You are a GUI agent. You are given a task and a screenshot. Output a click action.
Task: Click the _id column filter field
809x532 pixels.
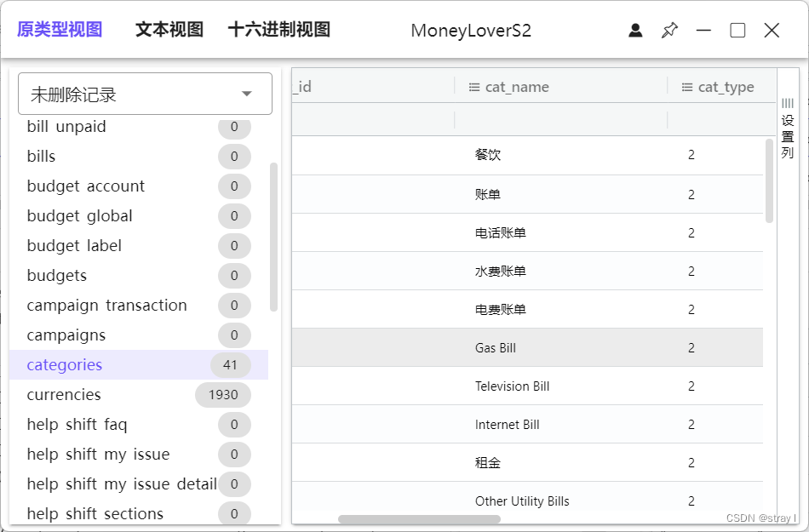373,120
